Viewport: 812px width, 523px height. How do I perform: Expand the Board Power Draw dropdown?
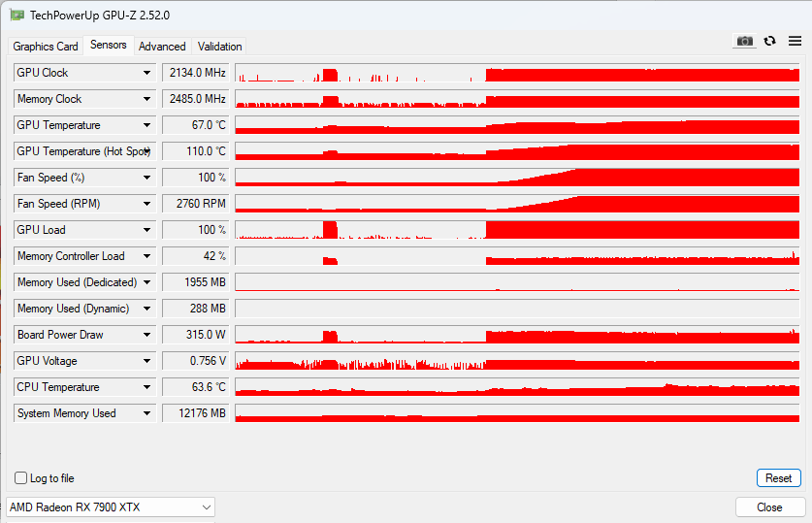pyautogui.click(x=147, y=335)
